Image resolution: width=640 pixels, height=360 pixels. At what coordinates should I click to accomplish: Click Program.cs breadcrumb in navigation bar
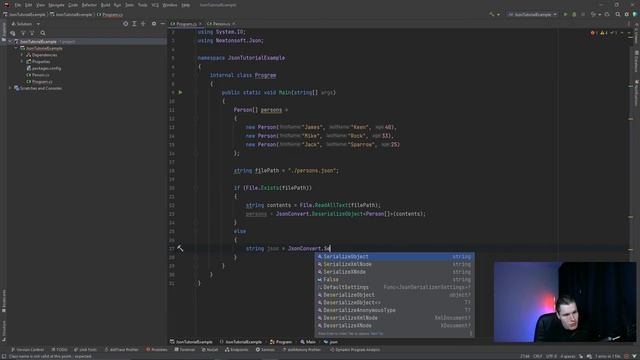click(x=110, y=15)
